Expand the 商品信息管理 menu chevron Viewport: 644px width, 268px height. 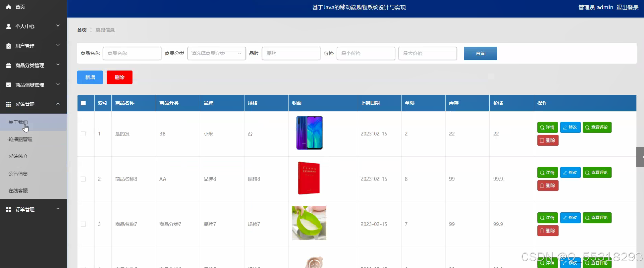tap(58, 84)
